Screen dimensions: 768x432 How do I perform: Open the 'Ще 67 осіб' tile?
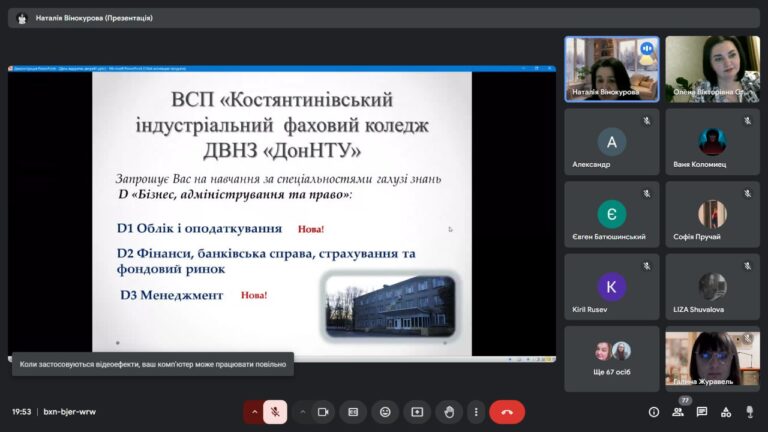tap(612, 359)
